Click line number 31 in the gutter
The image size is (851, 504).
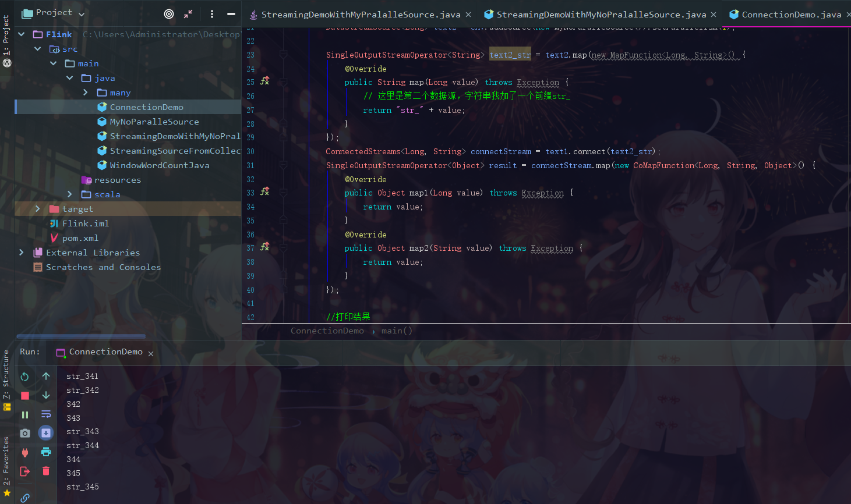point(250,165)
